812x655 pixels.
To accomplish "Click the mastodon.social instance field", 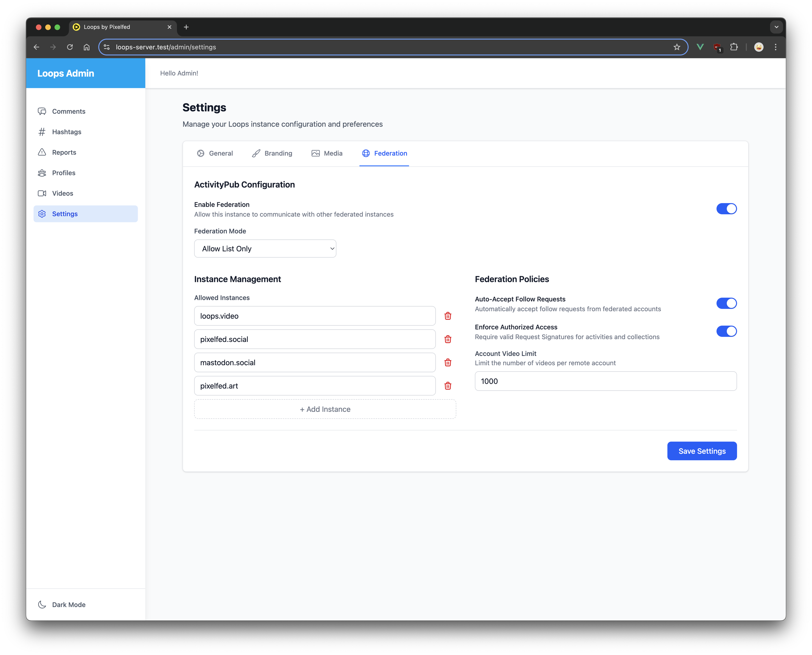I will tap(315, 363).
